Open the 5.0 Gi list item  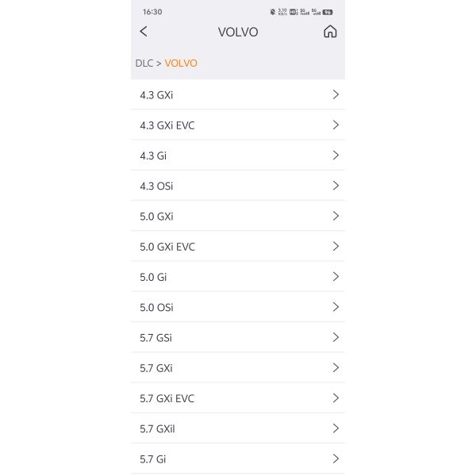click(x=237, y=277)
